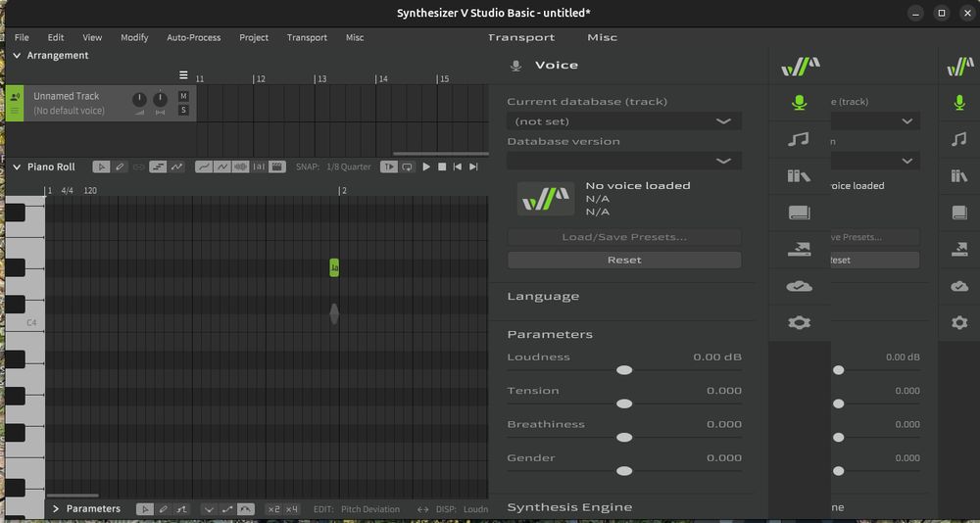Click the linear interpolation button in Parameters toolbar
The height and width of the screenshot is (523, 980).
227,509
